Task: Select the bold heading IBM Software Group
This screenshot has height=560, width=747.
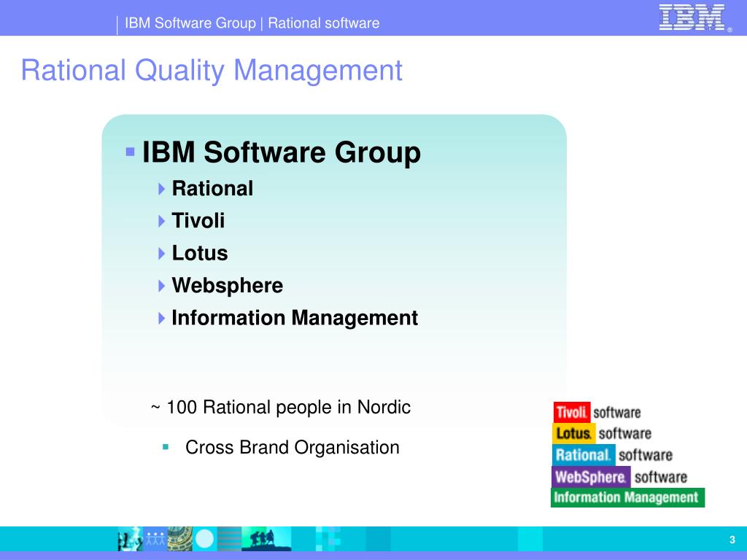Action: [282, 152]
